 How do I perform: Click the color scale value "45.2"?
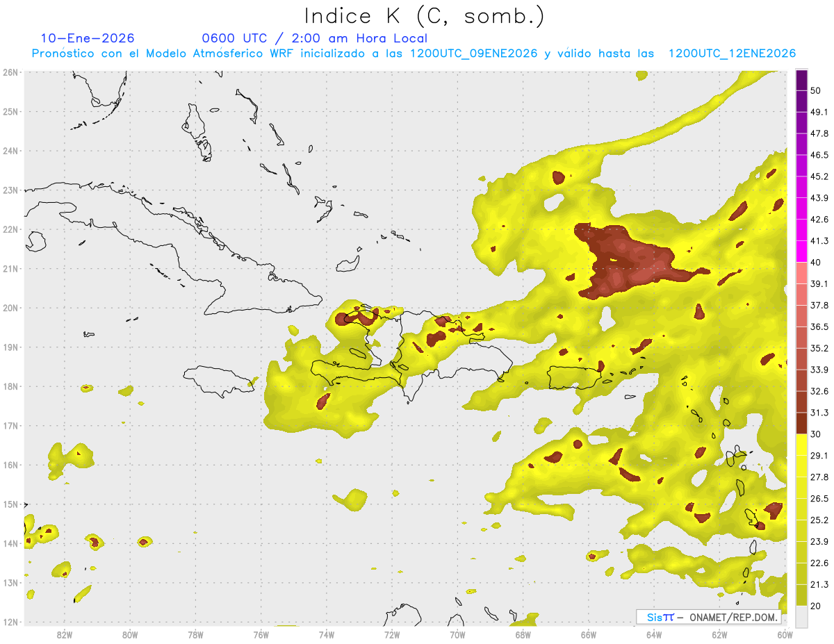point(819,176)
